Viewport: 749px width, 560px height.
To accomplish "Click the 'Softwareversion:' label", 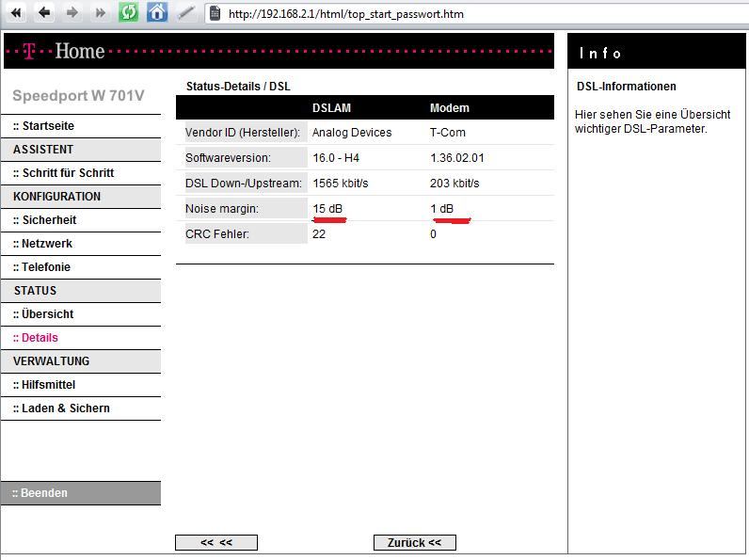I will pos(228,158).
